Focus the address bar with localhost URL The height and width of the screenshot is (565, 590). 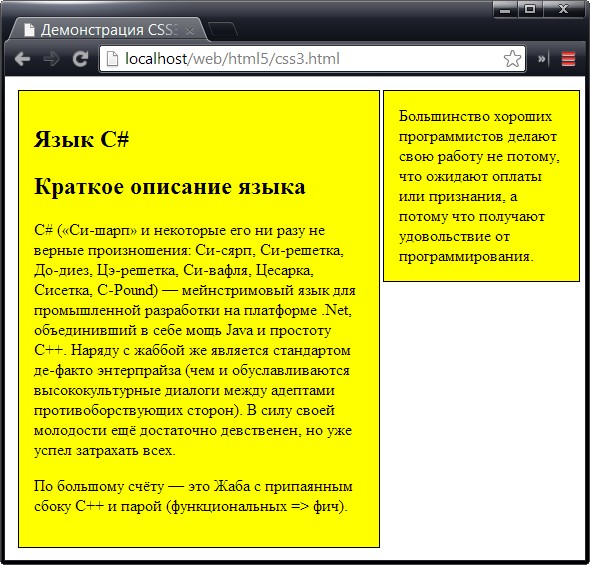point(312,59)
